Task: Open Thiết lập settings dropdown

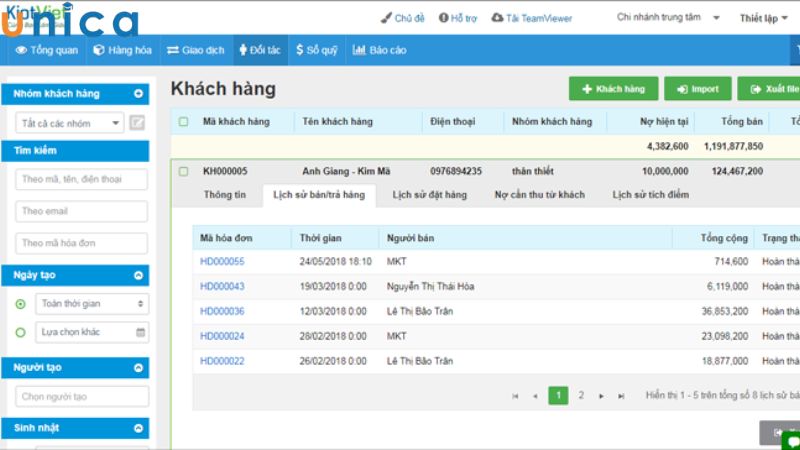Action: (764, 18)
